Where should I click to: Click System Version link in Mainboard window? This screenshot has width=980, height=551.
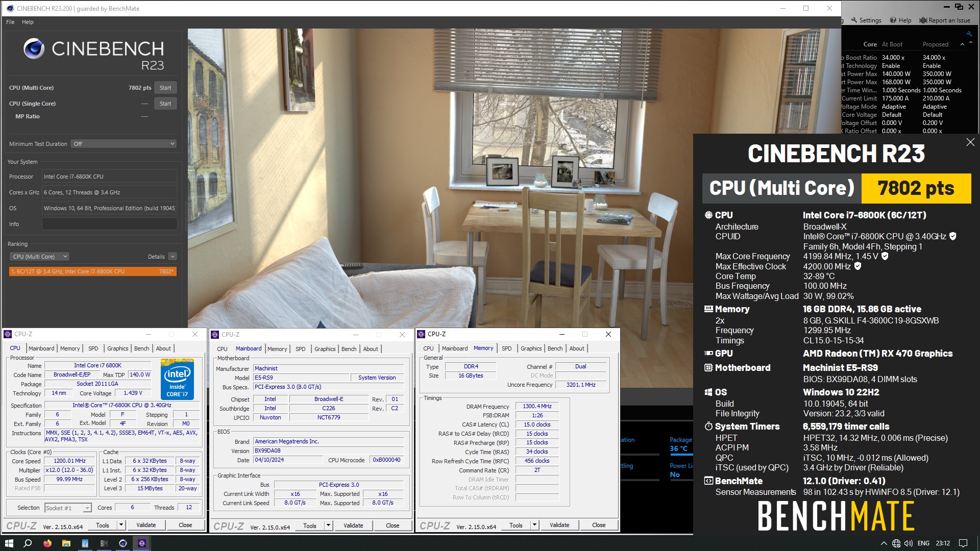point(377,378)
